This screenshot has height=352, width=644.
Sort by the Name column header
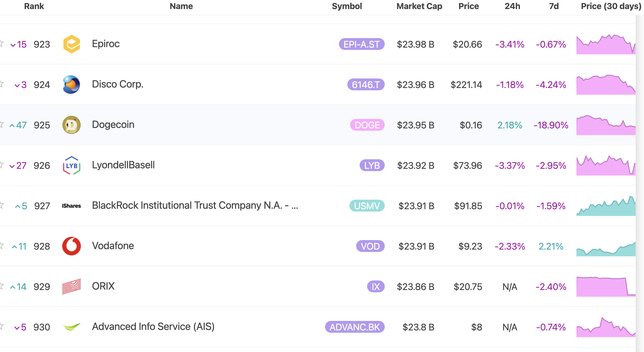click(181, 6)
